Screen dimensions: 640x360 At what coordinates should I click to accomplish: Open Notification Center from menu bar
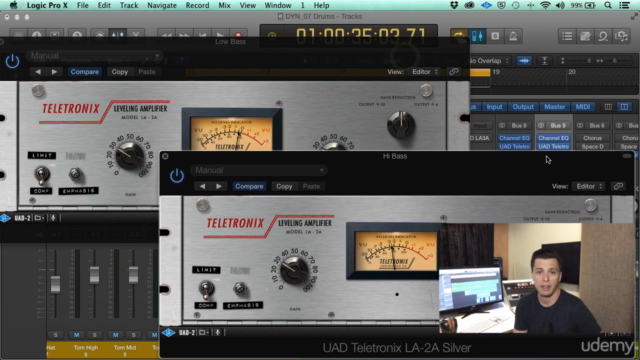click(x=624, y=5)
